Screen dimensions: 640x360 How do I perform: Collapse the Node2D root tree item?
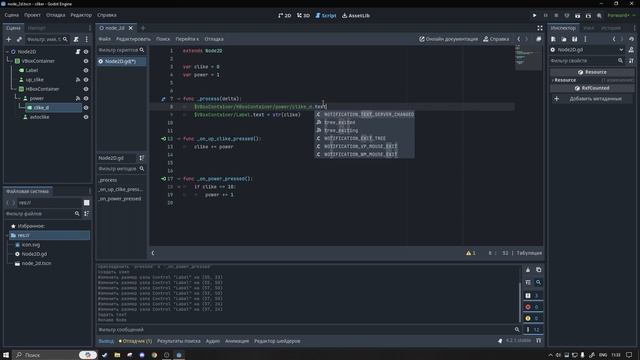[x=7, y=52]
